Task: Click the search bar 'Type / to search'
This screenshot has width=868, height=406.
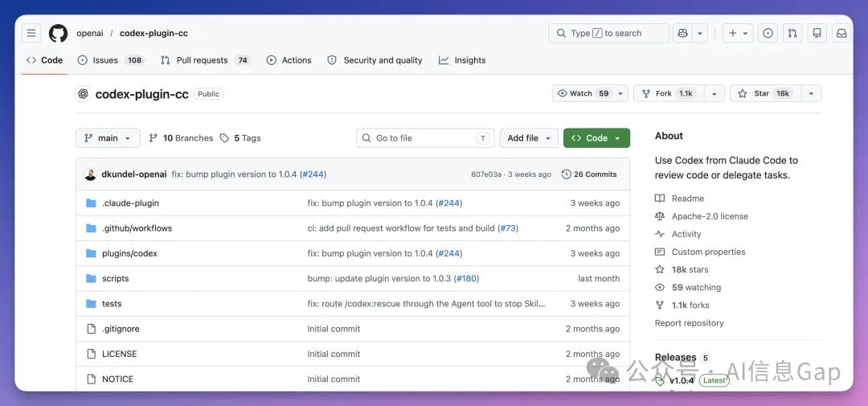Action: coord(608,33)
